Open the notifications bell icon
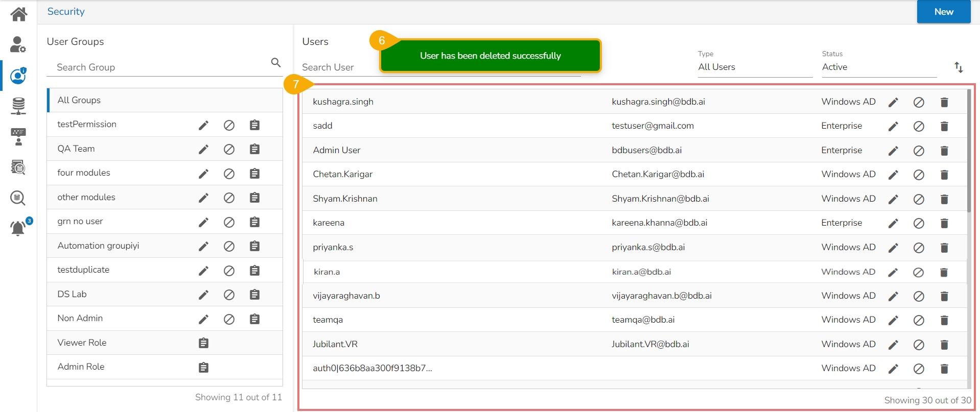The width and height of the screenshot is (980, 412). coord(18,228)
